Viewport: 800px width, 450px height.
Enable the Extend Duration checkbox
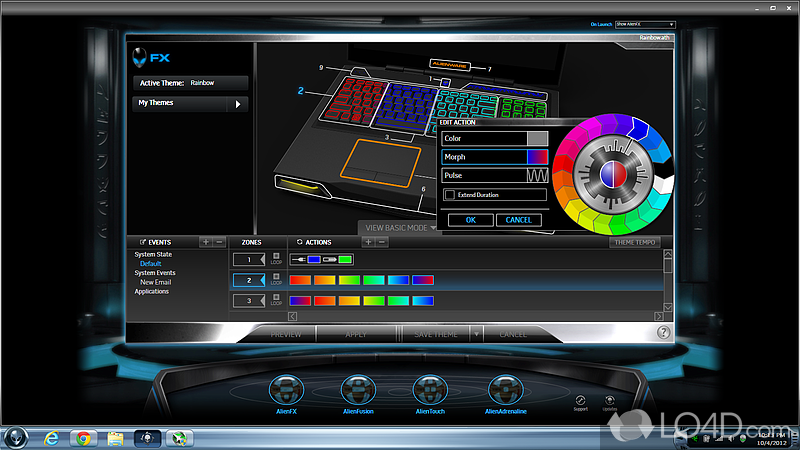[x=450, y=195]
